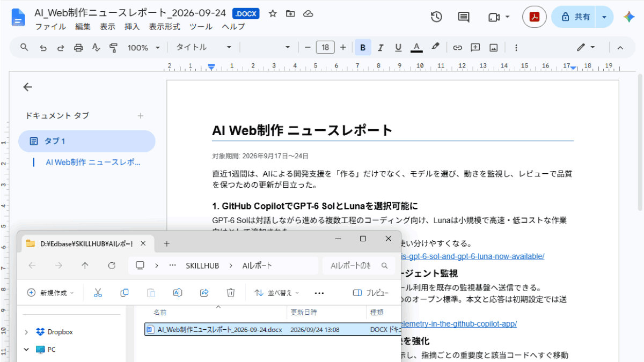Screen dimensions: 644x362
Task: Open new Explorer tab with plus
Action: coord(167,243)
